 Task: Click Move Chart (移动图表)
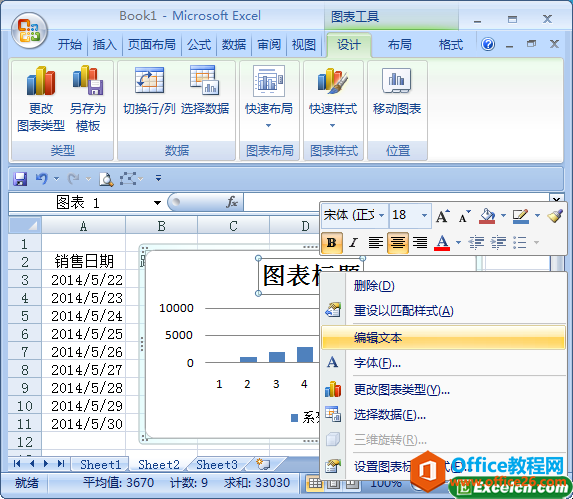click(x=397, y=90)
